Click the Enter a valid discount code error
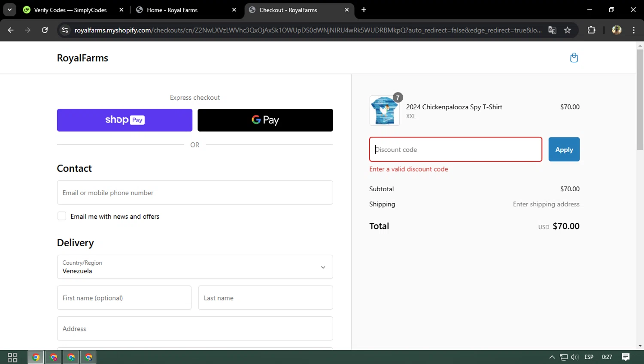 pyautogui.click(x=409, y=169)
